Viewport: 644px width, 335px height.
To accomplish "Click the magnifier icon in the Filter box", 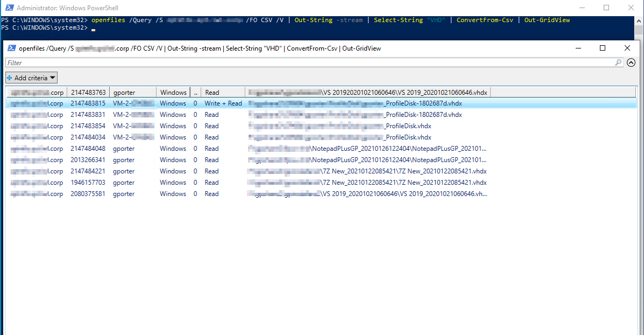I will coord(618,63).
